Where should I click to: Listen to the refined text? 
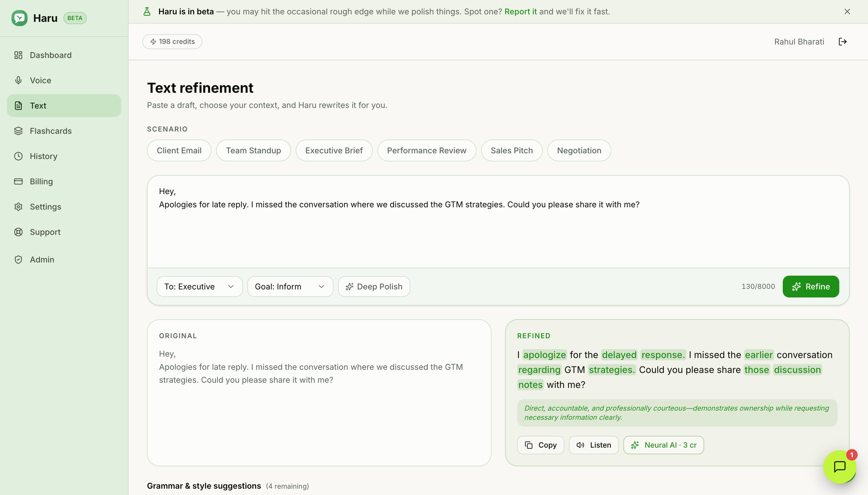coord(593,445)
